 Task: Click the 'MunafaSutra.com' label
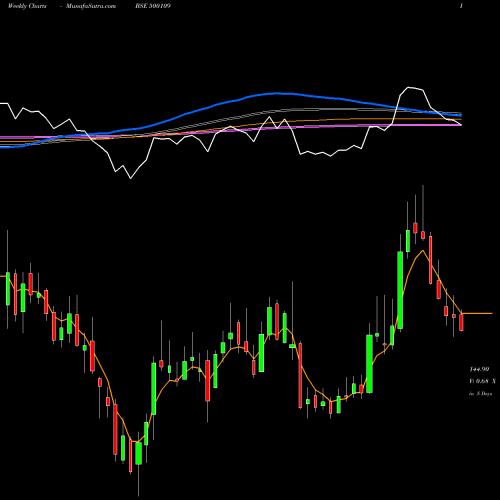click(91, 6)
